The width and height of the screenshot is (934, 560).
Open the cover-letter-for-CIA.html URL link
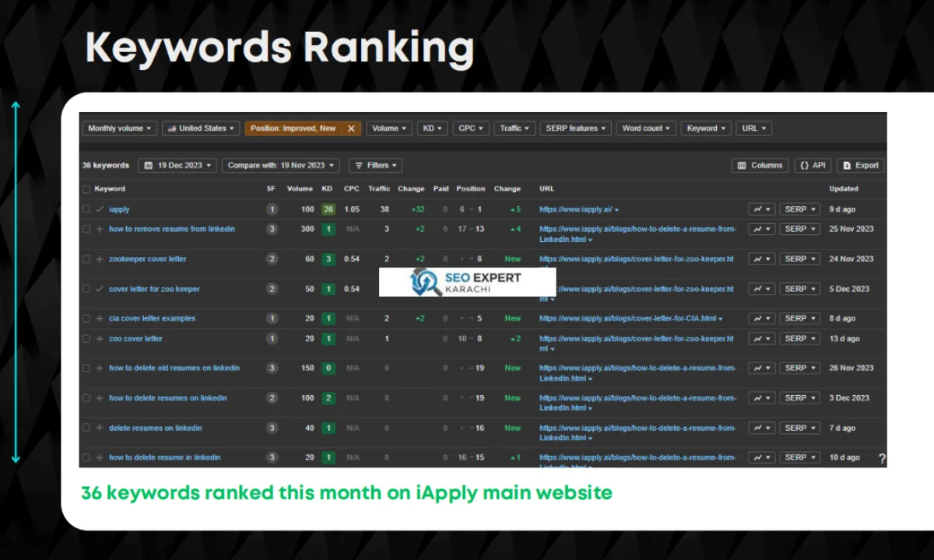(627, 318)
